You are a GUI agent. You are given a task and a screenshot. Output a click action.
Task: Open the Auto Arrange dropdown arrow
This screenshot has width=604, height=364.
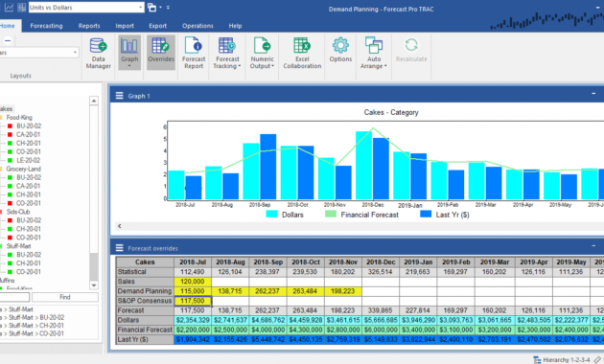pos(385,66)
